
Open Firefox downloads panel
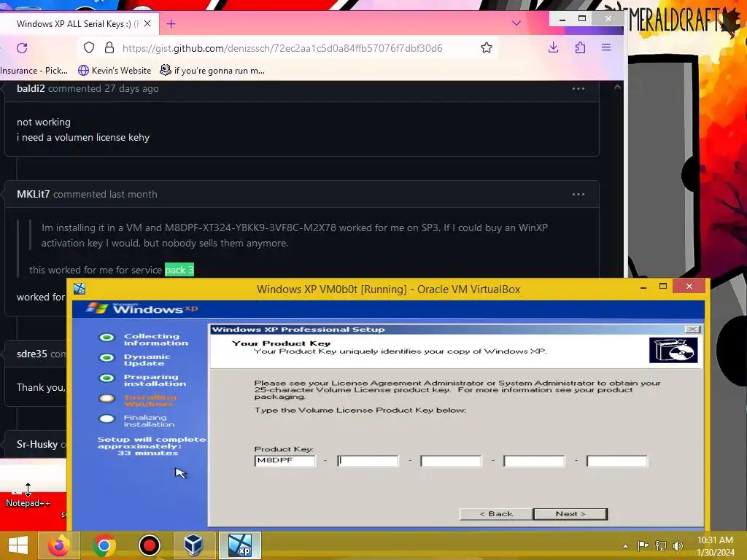tap(553, 47)
